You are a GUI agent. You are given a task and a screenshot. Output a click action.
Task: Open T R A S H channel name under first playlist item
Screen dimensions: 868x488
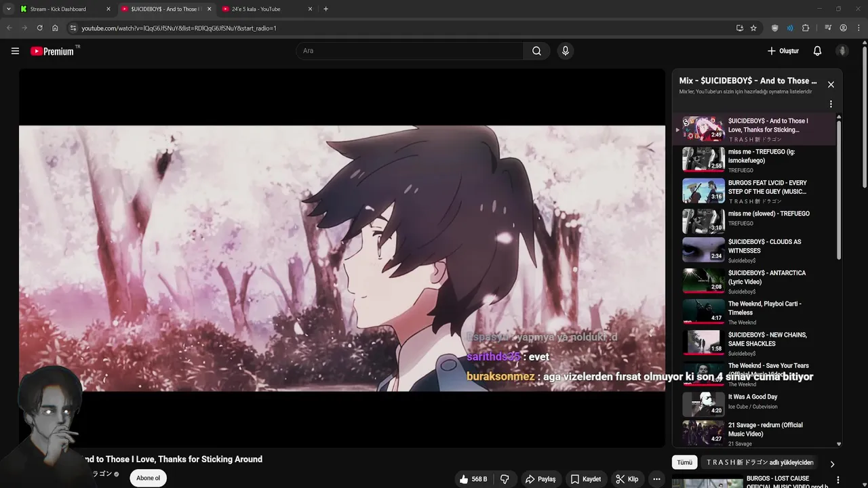755,139
